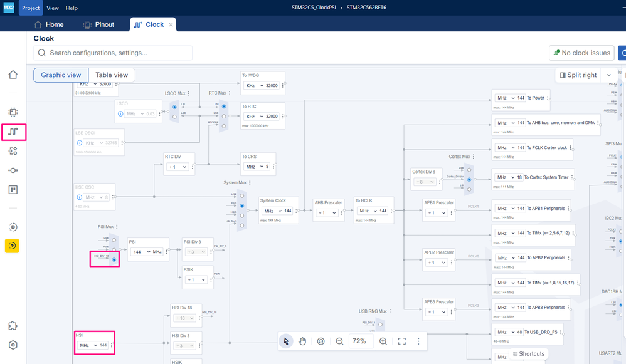Click the fit-to-screen icon
Image resolution: width=626 pixels, height=364 pixels.
(x=402, y=341)
